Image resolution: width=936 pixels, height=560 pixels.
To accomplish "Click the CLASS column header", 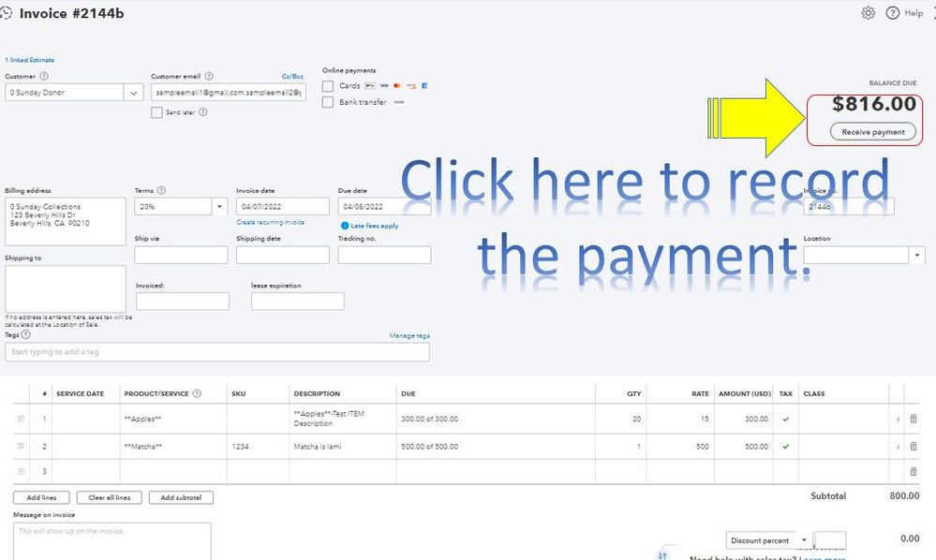I will (x=813, y=393).
